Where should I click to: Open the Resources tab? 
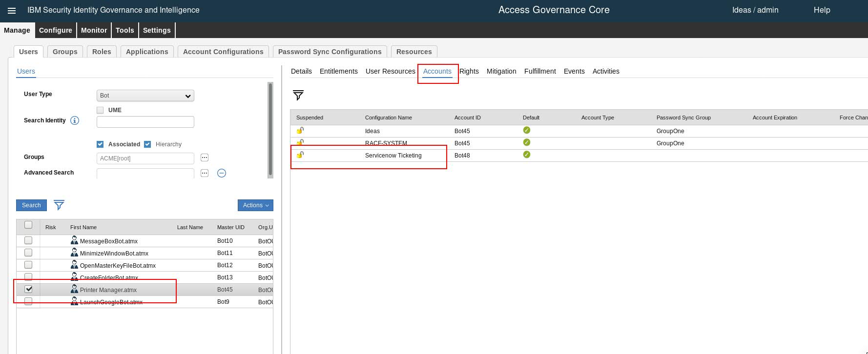click(x=414, y=52)
